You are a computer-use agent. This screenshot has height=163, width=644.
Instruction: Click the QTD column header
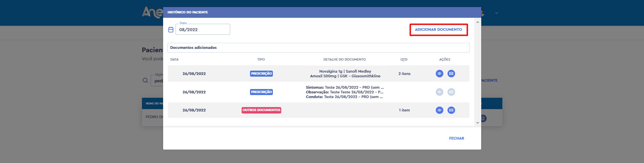404,60
